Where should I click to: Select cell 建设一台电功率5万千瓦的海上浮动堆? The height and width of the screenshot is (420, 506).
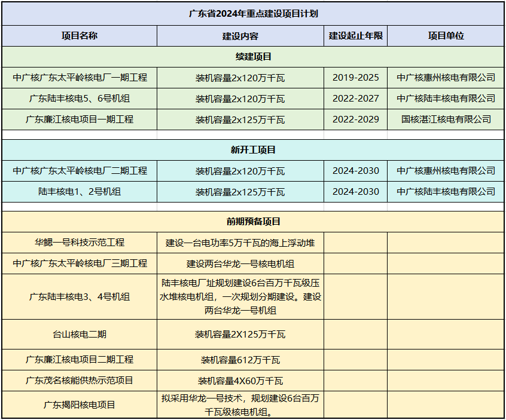(x=240, y=243)
